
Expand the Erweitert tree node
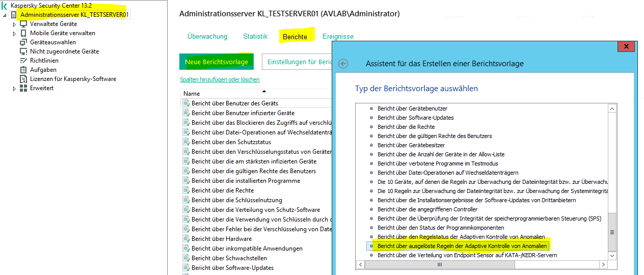[14, 89]
